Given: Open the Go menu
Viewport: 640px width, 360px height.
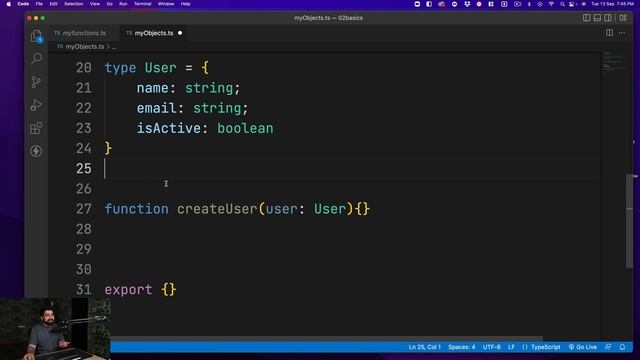Looking at the screenshot, I should coord(109,4).
